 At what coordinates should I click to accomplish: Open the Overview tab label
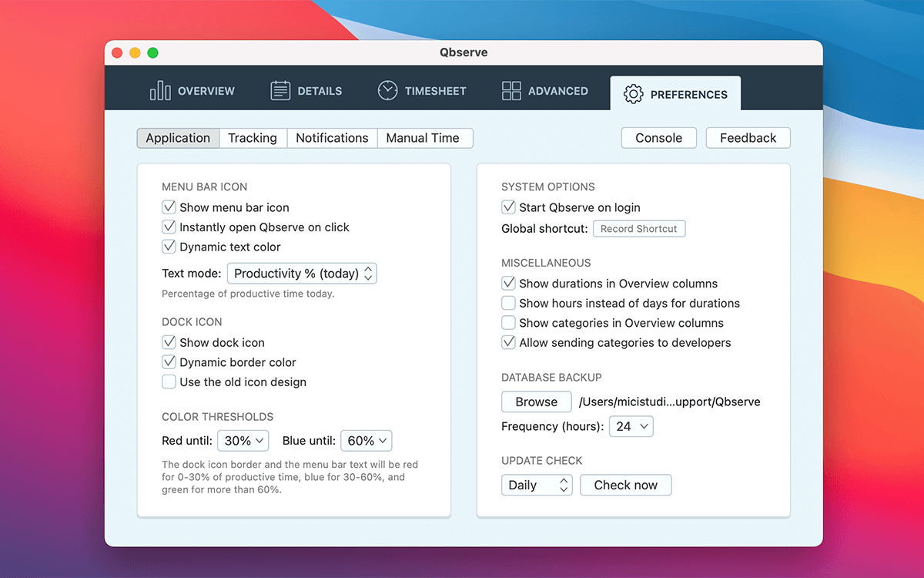(206, 91)
